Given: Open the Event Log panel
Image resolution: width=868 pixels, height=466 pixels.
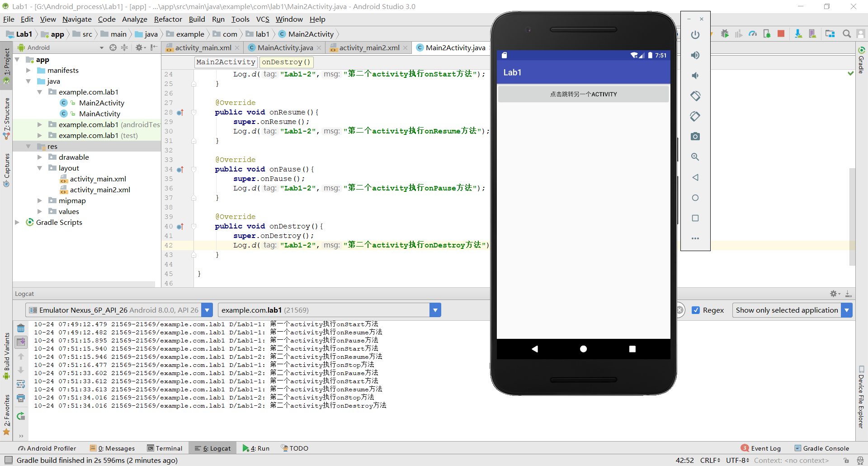Looking at the screenshot, I should [761, 448].
